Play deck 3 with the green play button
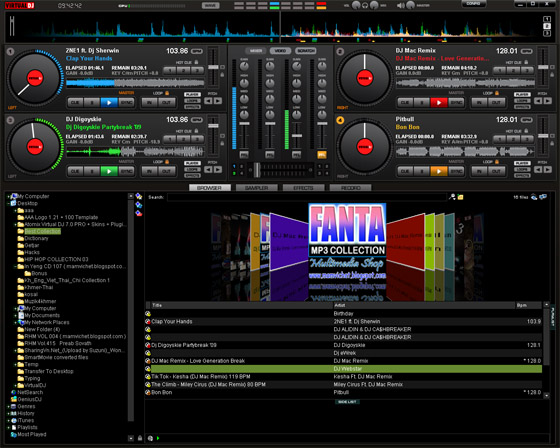 [x=109, y=171]
